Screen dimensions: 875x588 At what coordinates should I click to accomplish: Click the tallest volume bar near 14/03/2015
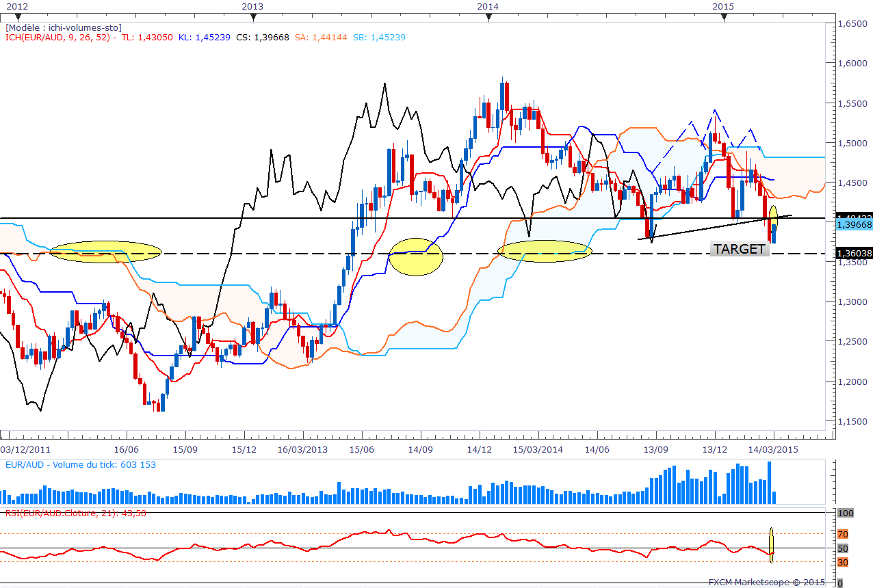coord(770,483)
